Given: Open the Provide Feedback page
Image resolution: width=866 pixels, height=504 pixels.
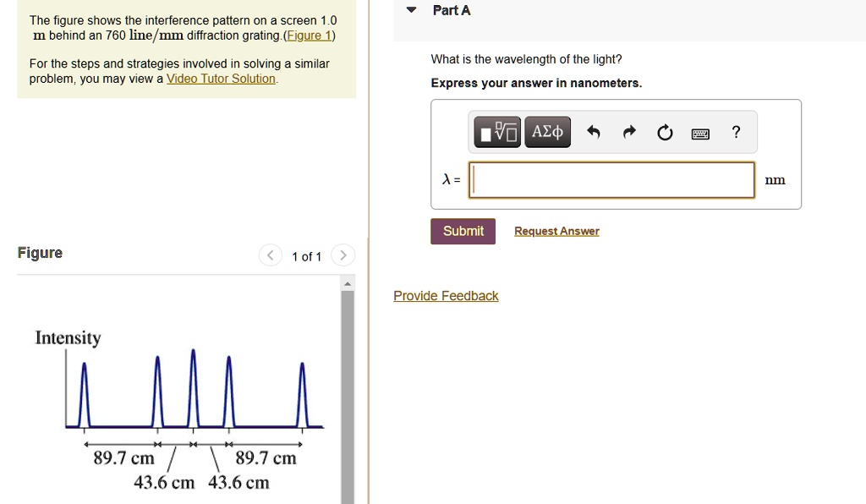Looking at the screenshot, I should pos(446,295).
